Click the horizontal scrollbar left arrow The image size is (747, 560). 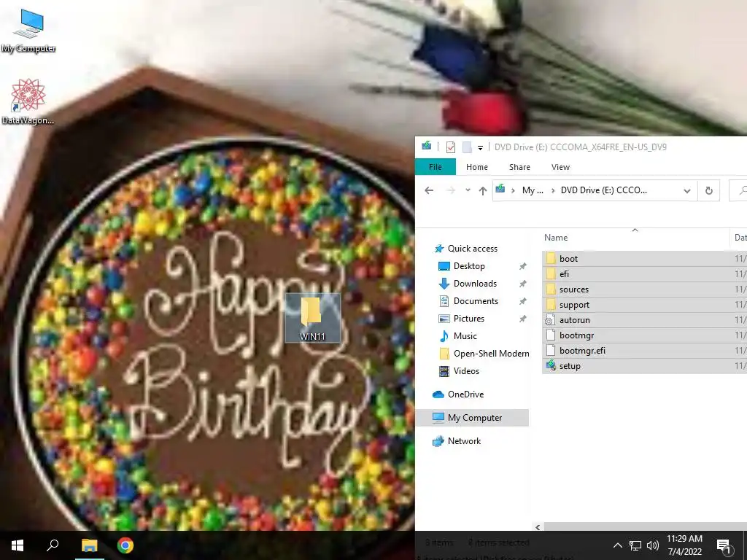click(x=538, y=527)
